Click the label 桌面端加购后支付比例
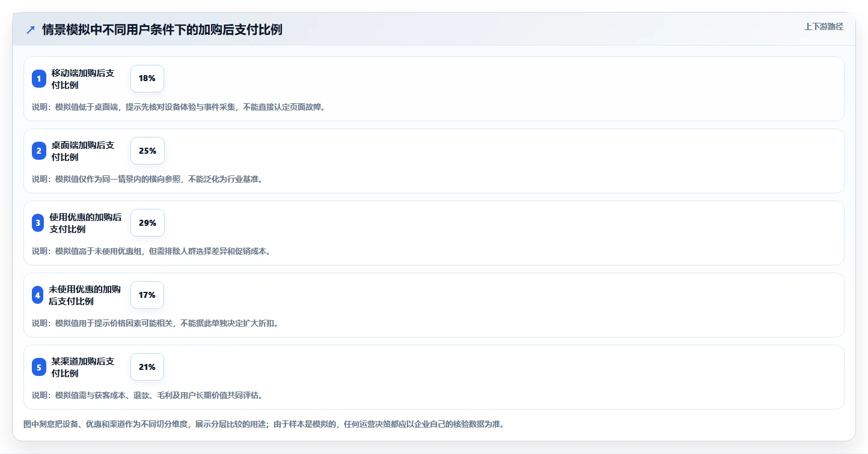 pyautogui.click(x=83, y=151)
